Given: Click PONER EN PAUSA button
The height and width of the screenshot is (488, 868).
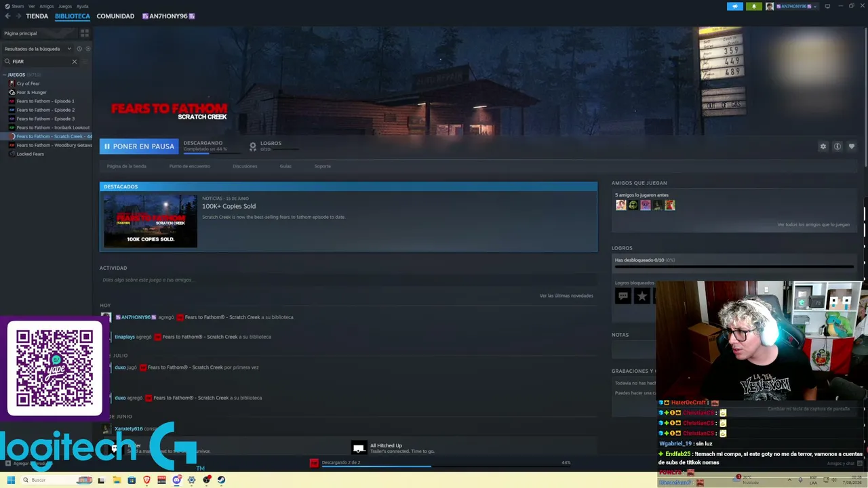Looking at the screenshot, I should [x=139, y=146].
